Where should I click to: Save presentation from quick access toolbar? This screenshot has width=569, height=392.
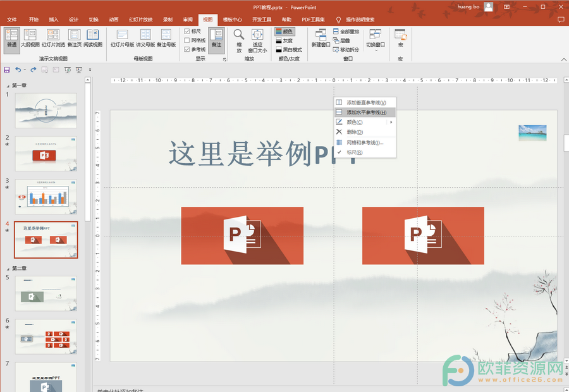point(6,70)
